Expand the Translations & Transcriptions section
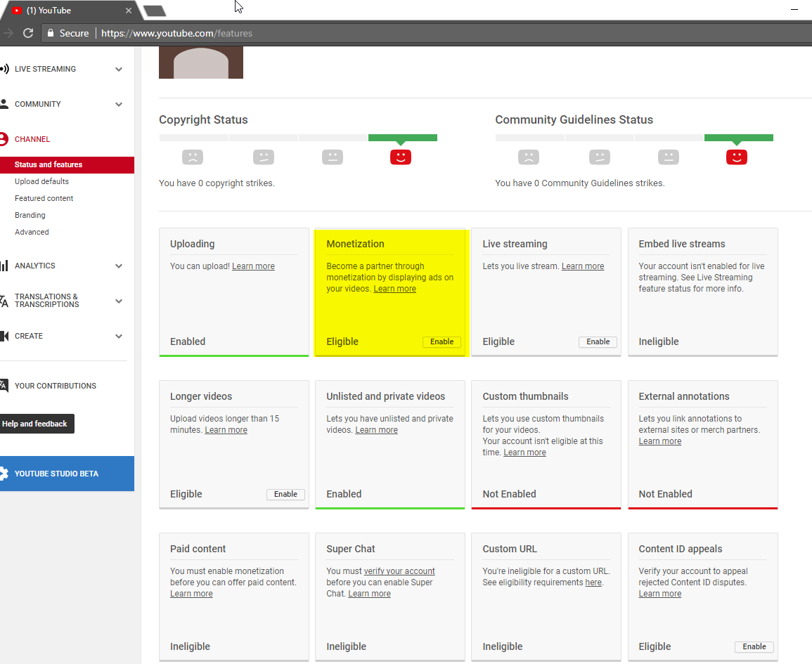 119,301
